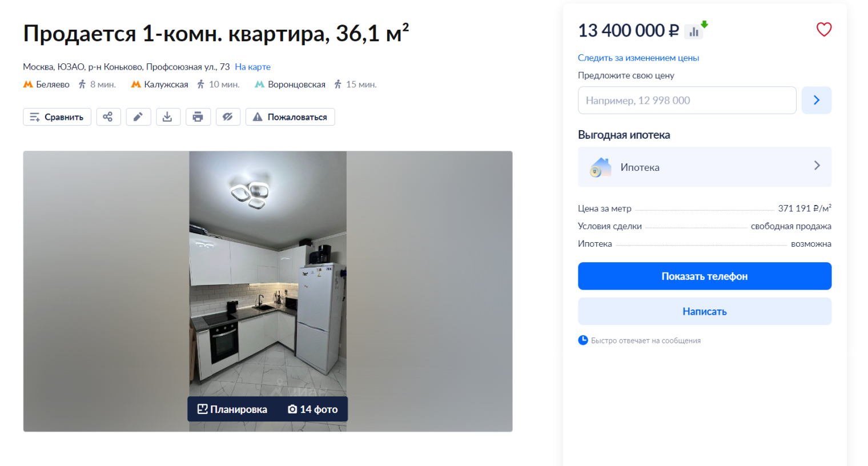Open the На карте map link
The height and width of the screenshot is (466, 868).
pyautogui.click(x=252, y=67)
